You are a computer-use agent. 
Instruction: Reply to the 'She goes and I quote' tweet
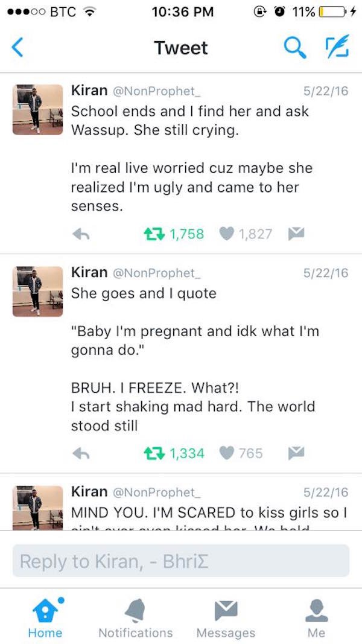81,453
